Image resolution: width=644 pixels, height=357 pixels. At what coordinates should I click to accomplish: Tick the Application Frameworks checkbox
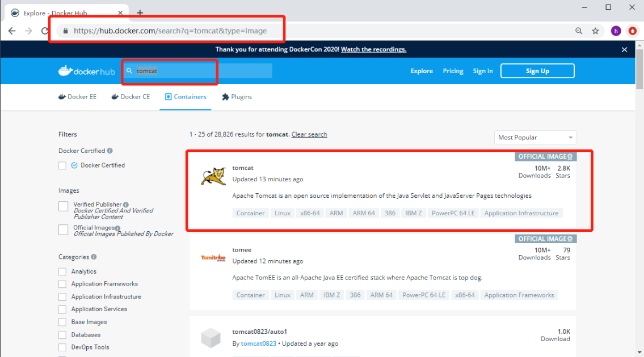point(62,284)
